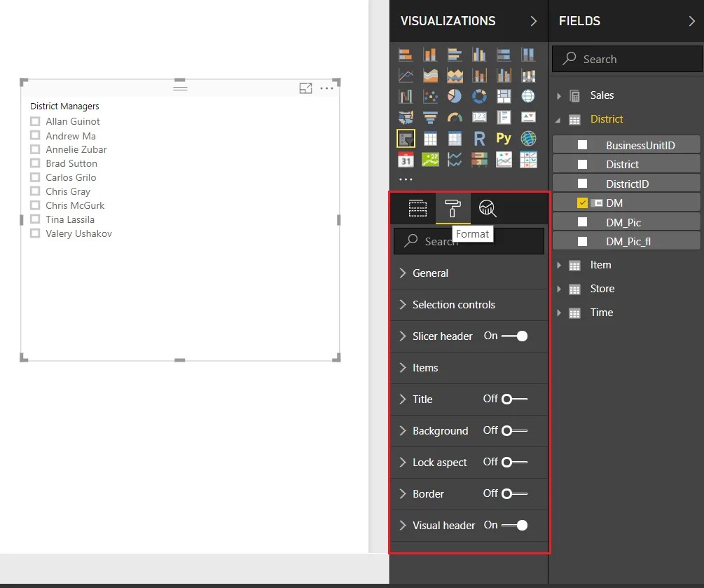Select the Table visualization
The image size is (704, 588).
(429, 138)
